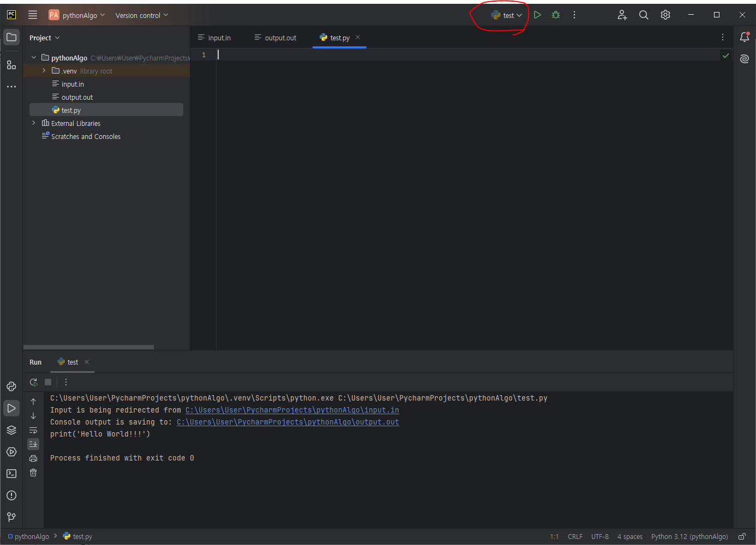Open the editor inspections checkmark widget

(x=725, y=56)
